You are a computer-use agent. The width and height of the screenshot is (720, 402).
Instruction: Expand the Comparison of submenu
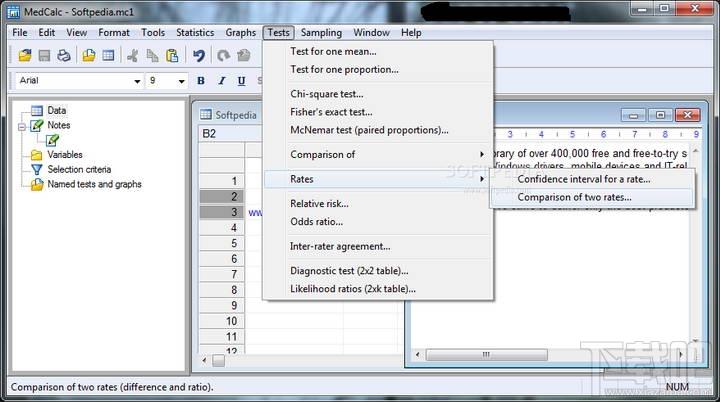(378, 154)
